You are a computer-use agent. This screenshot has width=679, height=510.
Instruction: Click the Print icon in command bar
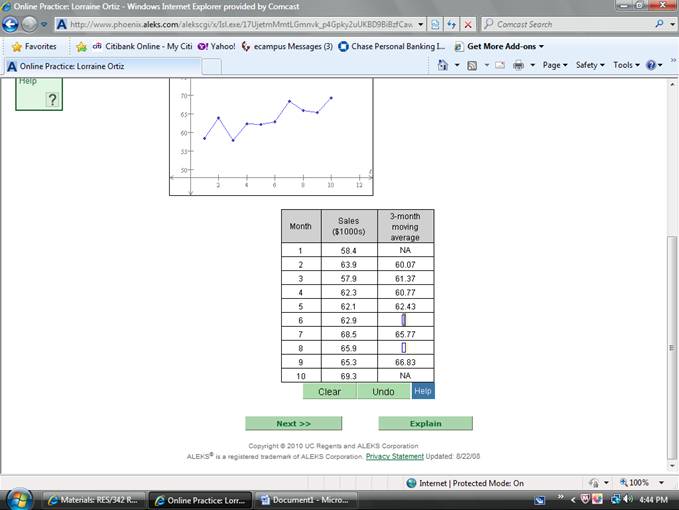pos(518,65)
